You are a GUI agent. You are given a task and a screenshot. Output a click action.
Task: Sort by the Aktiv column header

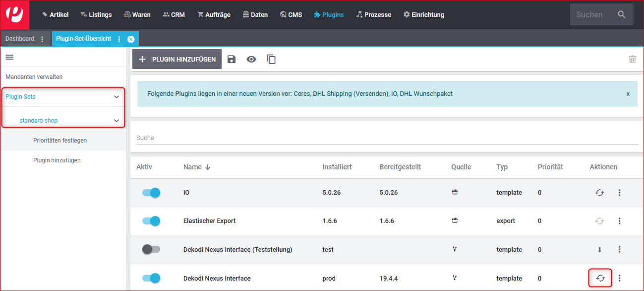coord(144,167)
